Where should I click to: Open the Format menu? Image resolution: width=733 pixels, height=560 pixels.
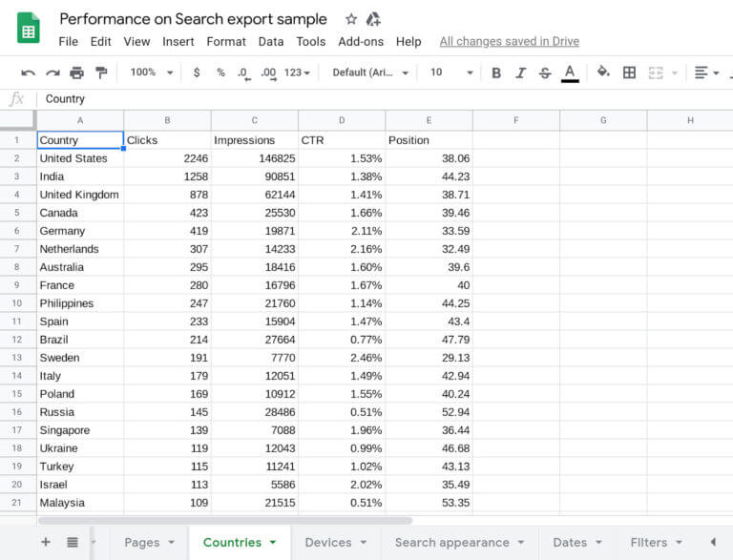[x=226, y=42]
